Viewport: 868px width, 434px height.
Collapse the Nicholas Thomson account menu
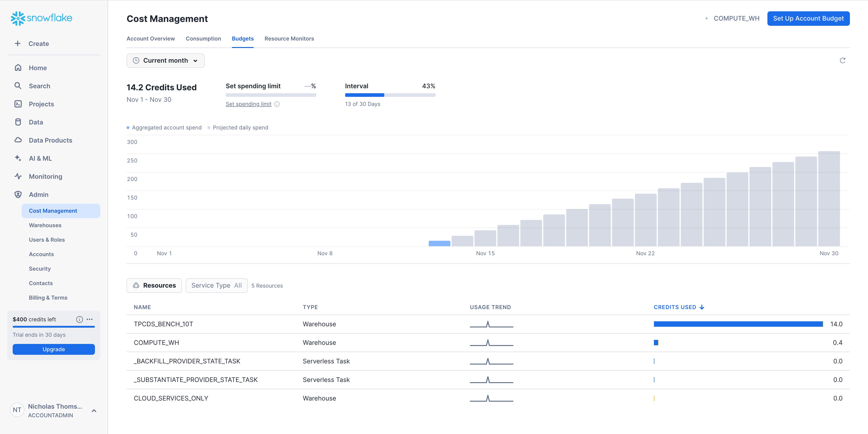[x=94, y=411]
